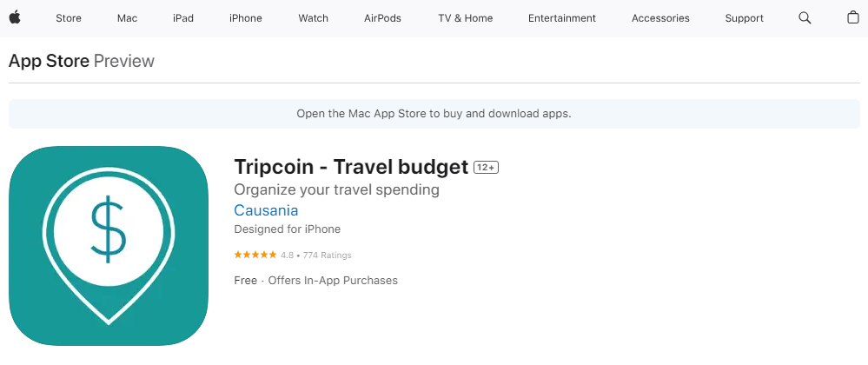Open the Mac menu item
Image resolution: width=868 pixels, height=365 pixels.
coord(128,18)
